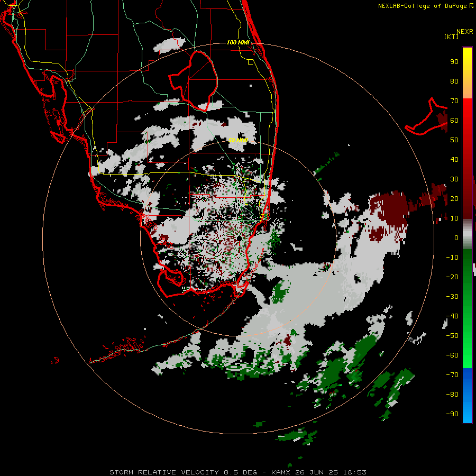Click the 20 value on the velocity scale
Image resolution: width=476 pixels, height=476 pixels.
coord(454,199)
